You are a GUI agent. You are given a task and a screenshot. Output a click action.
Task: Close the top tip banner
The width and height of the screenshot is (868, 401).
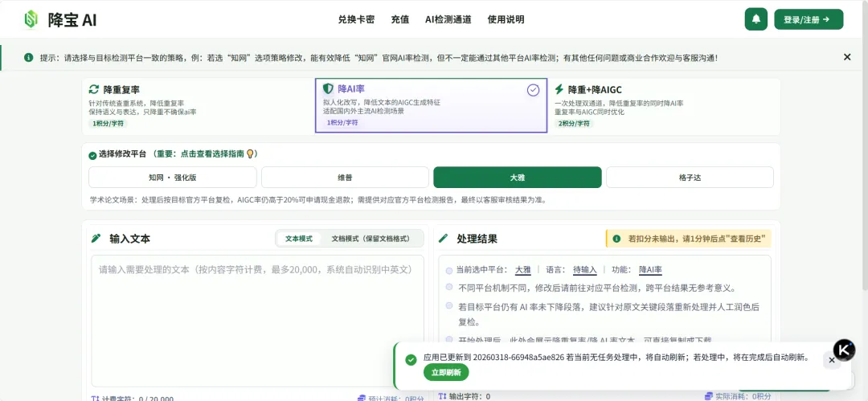pos(847,57)
